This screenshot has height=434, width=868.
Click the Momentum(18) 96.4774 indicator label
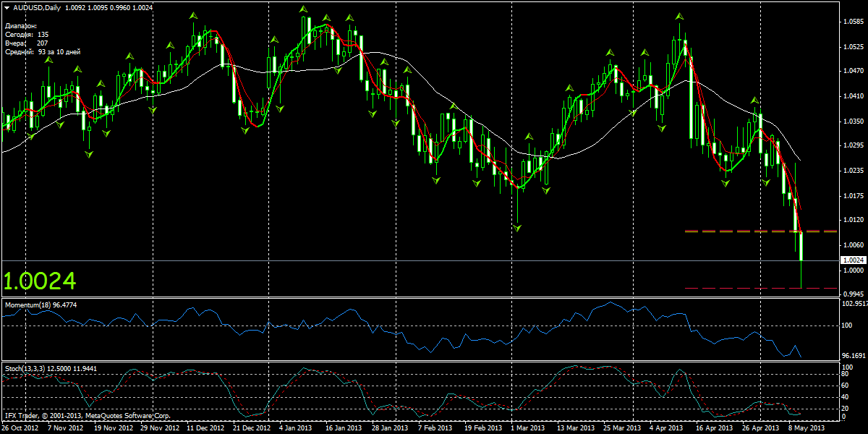click(41, 305)
